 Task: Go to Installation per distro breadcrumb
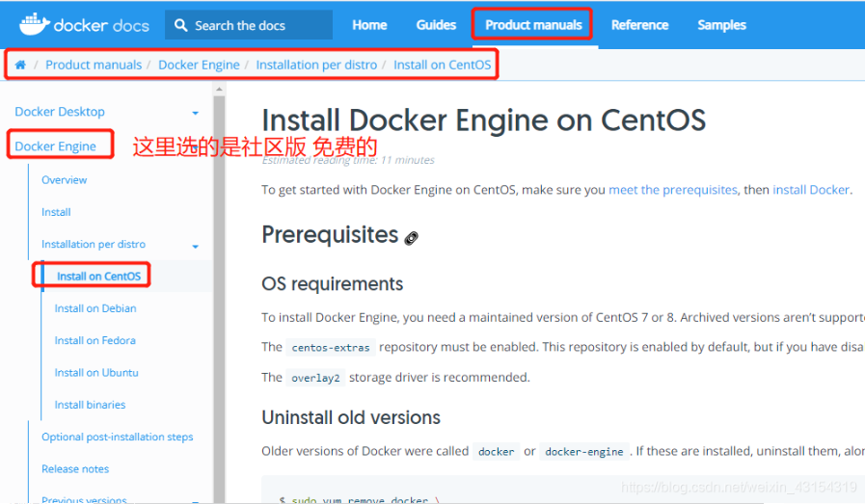(x=316, y=66)
